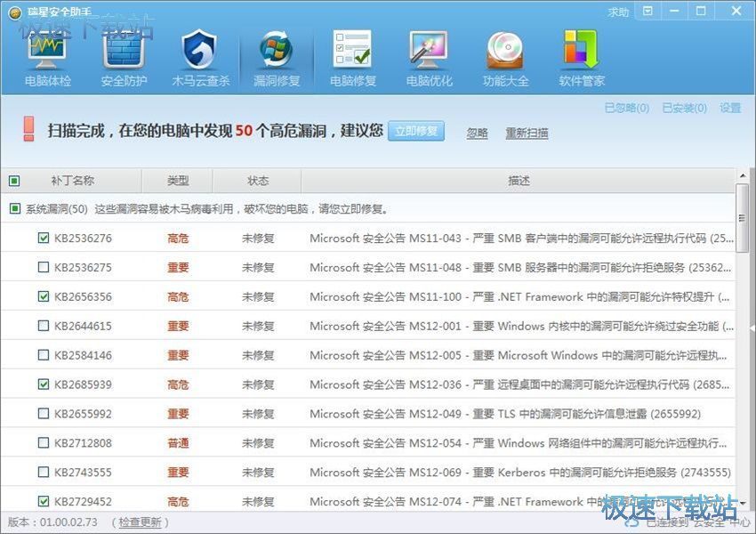The image size is (756, 534).
Task: Click the 版本：01.00.02.73 version text
Action: pyautogui.click(x=52, y=522)
